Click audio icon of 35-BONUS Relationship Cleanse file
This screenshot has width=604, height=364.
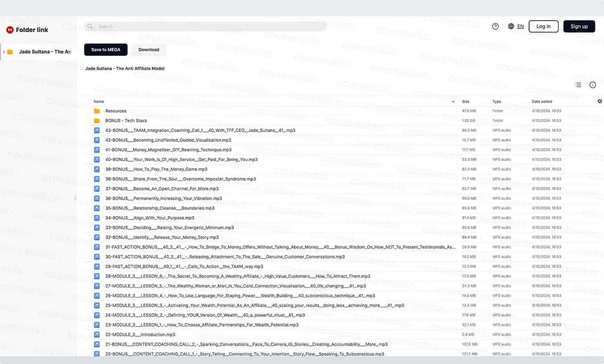(97, 208)
